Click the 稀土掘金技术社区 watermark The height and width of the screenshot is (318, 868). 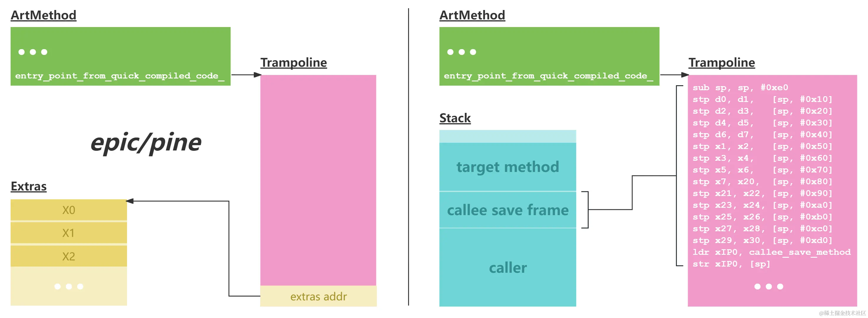(842, 313)
